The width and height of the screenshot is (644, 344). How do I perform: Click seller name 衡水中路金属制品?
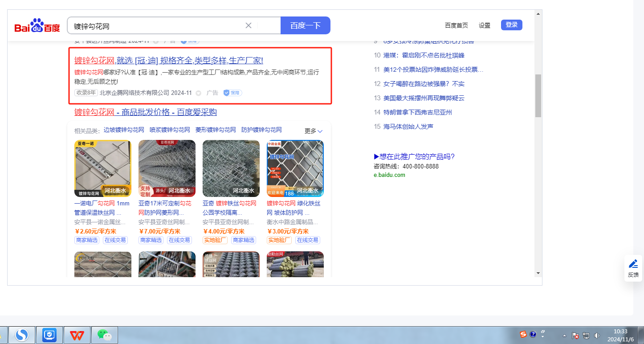pyautogui.click(x=293, y=222)
